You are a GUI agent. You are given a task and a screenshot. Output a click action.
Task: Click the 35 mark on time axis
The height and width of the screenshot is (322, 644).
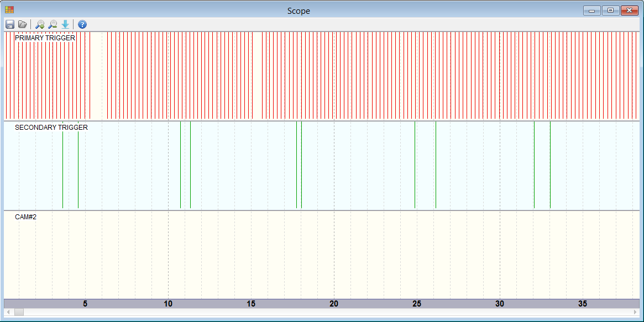583,304
